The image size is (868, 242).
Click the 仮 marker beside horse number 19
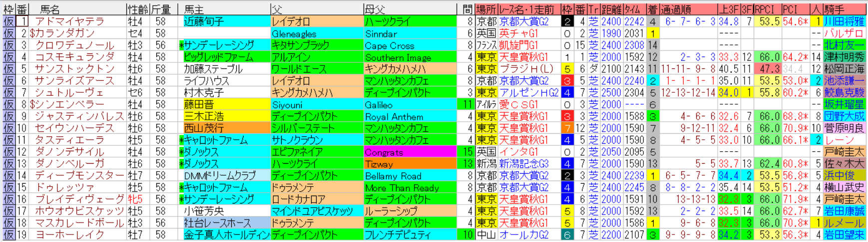(x=8, y=235)
